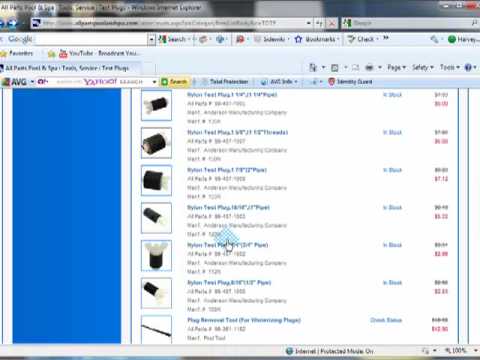This screenshot has height=360, width=480.
Task: Click the green Harvey account icon
Action: point(452,39)
